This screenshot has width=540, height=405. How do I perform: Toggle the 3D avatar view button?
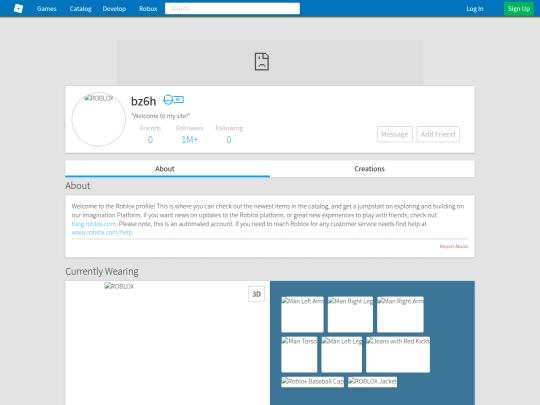[x=257, y=294]
